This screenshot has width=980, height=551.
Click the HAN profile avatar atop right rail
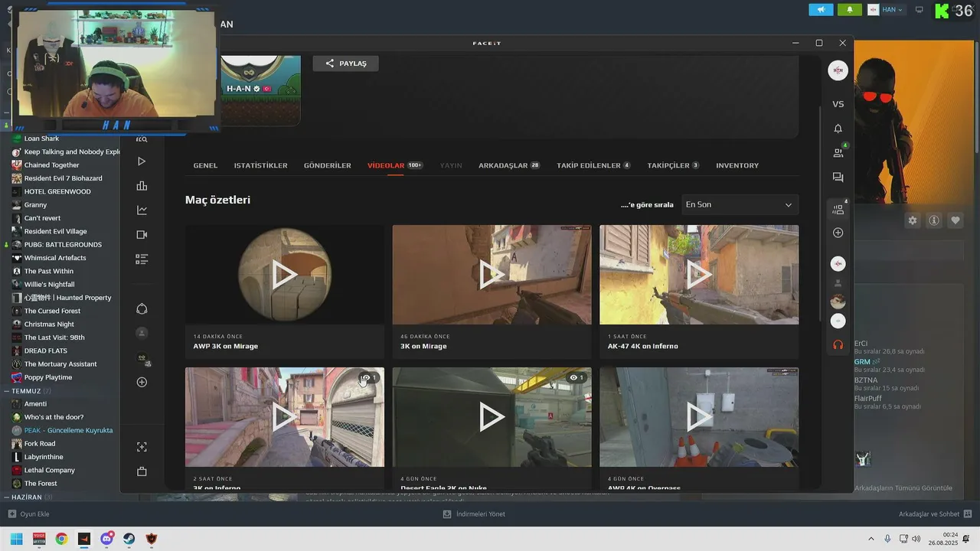click(x=838, y=70)
